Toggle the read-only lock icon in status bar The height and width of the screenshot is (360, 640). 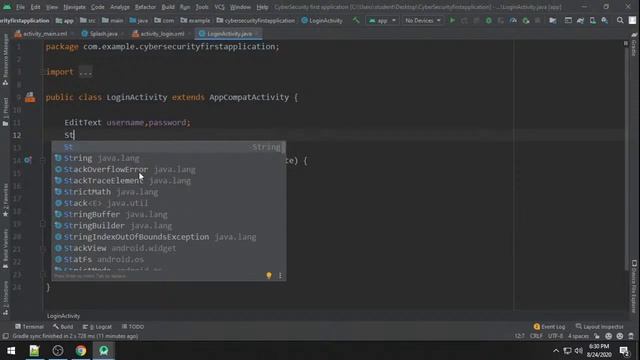coord(597,336)
